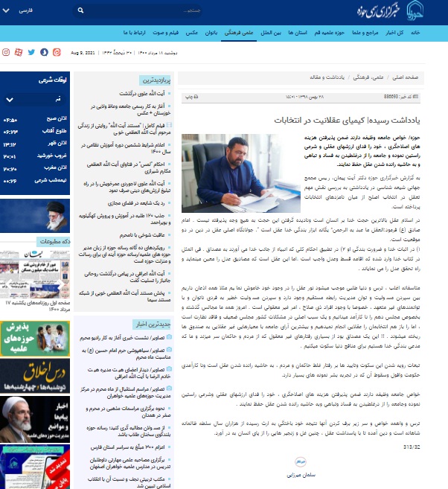This screenshot has width=448, height=489.
Task: Open اخبار پیام‌ها و مواضع banner
Action: 35,420
